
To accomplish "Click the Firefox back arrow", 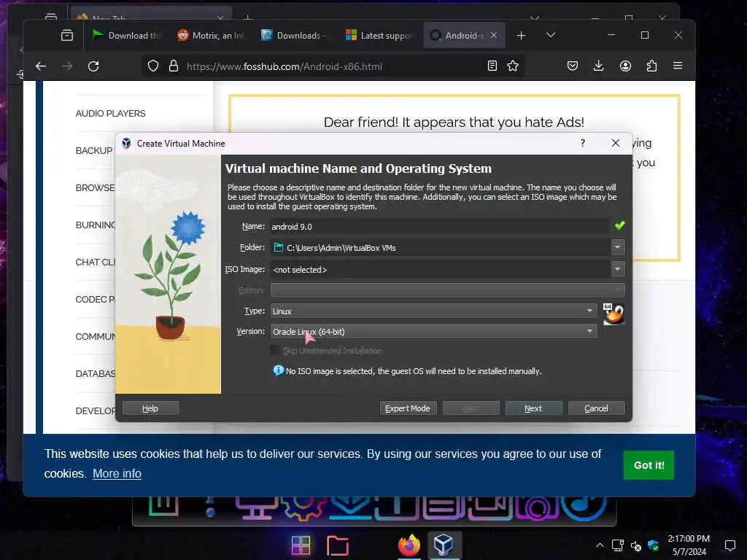I will (41, 66).
